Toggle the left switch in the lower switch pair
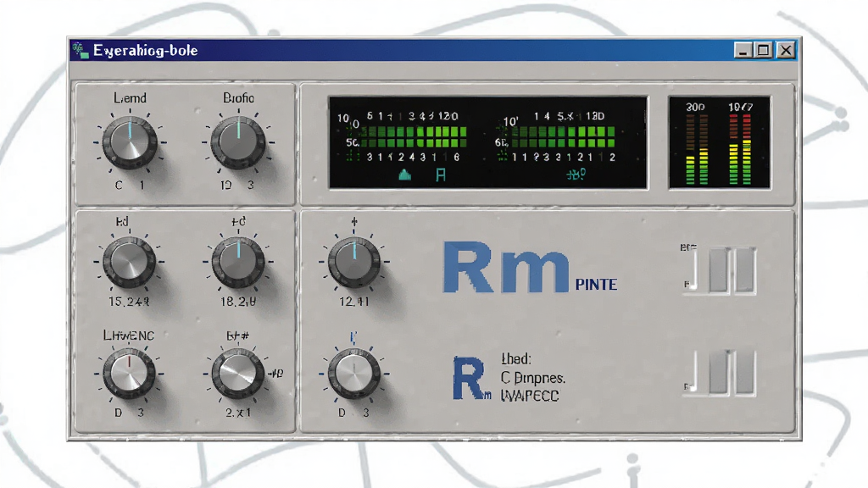 coord(719,372)
